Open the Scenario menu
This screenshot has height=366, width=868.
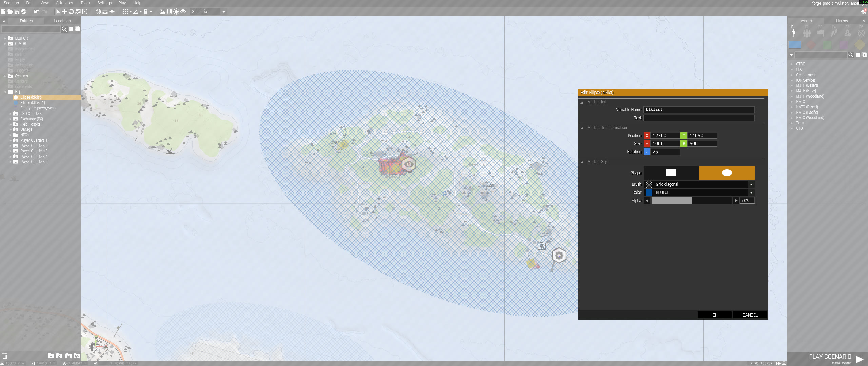coord(11,3)
